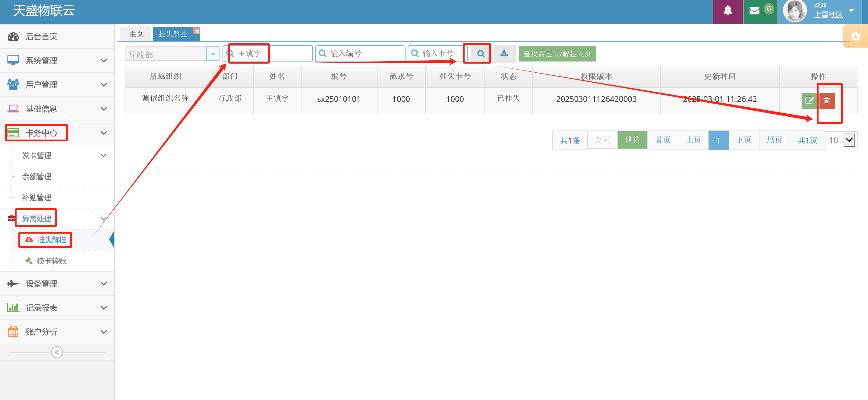868x400 pixels.
Task: Click the 卡务中心 card icon
Action: [13, 132]
